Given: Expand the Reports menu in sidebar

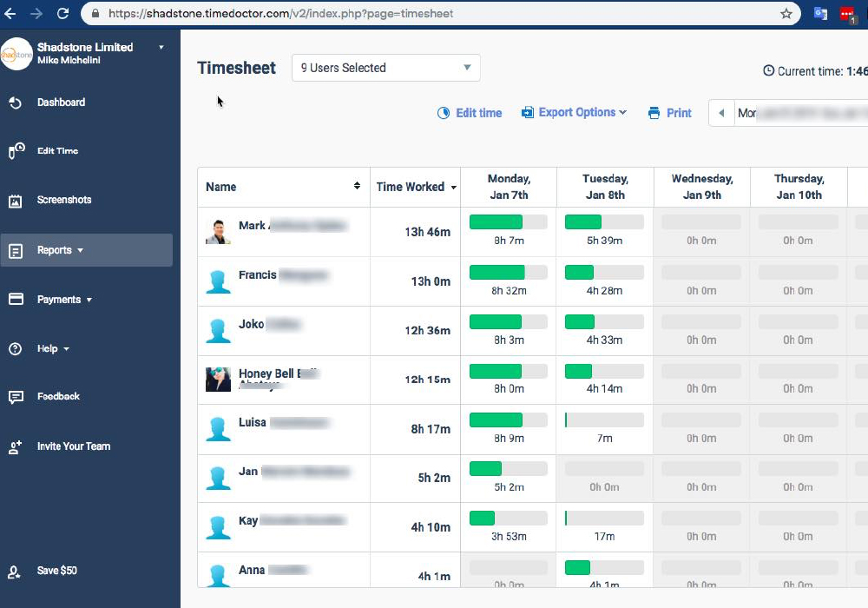Looking at the screenshot, I should [x=61, y=250].
